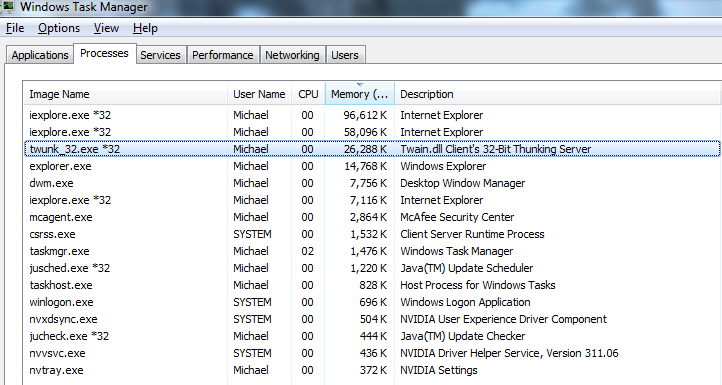
Task: Click the Java(TM) Update Scheduler description
Action: [x=466, y=268]
